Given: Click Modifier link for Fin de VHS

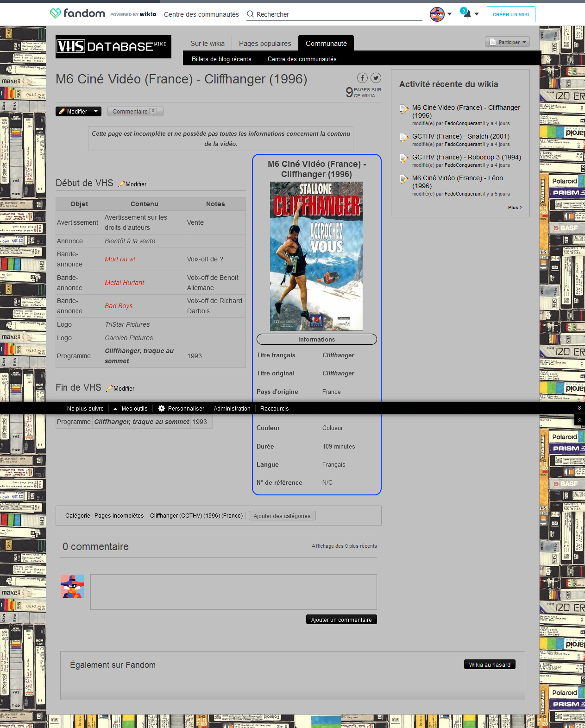Looking at the screenshot, I should tap(124, 388).
